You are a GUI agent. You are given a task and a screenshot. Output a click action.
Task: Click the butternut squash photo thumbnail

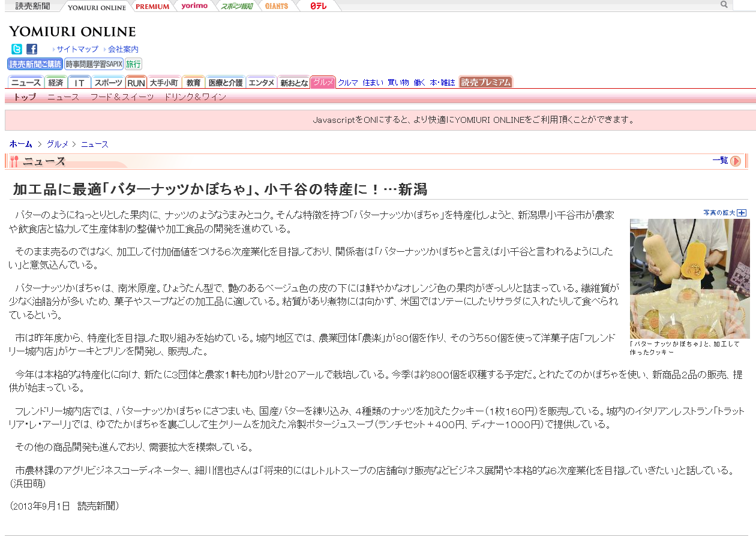point(689,278)
